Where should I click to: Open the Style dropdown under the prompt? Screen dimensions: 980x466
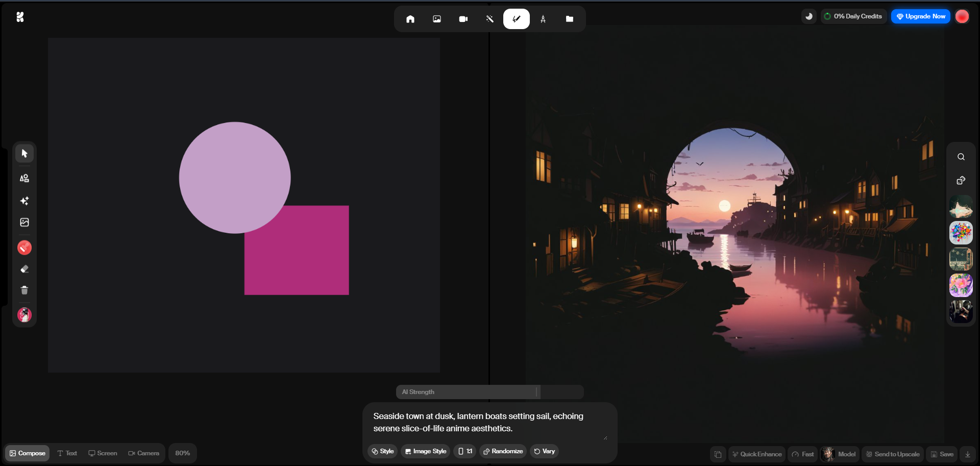382,451
